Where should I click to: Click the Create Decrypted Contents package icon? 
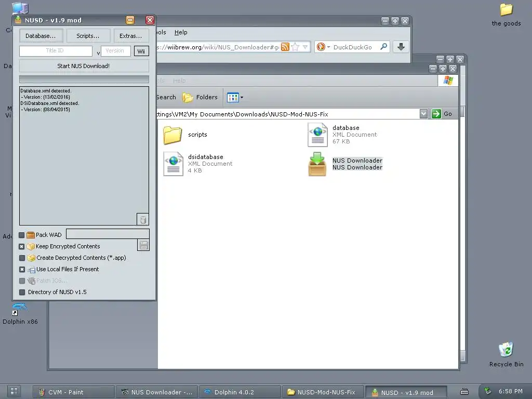pos(31,258)
